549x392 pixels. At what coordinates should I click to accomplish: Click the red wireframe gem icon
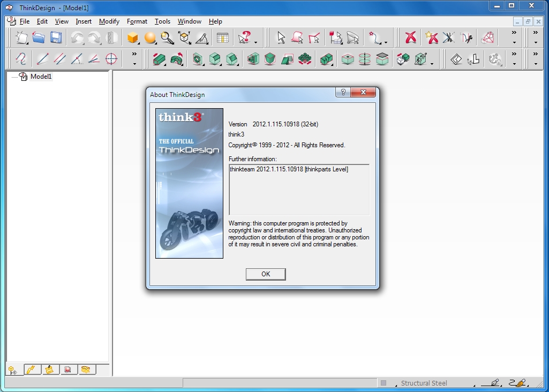coord(488,37)
